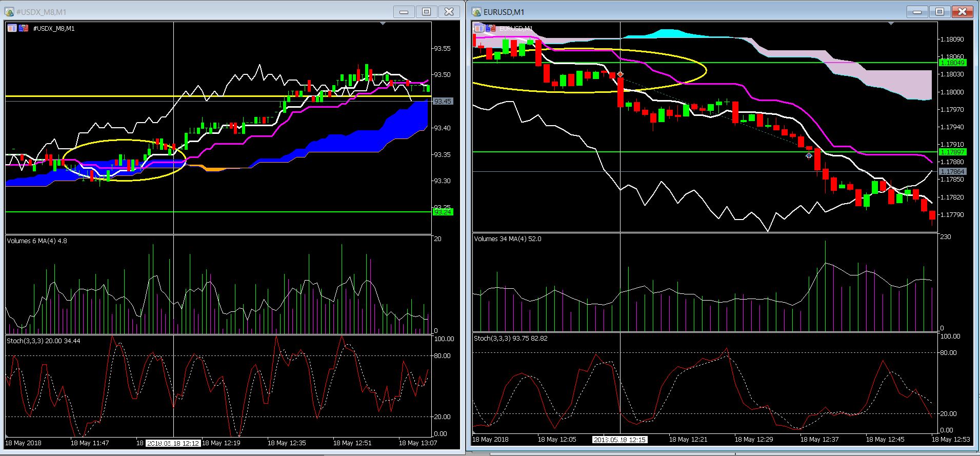The width and height of the screenshot is (980, 456).
Task: Click chart shift triangle marker on EURUSD chart
Action: pyautogui.click(x=891, y=24)
